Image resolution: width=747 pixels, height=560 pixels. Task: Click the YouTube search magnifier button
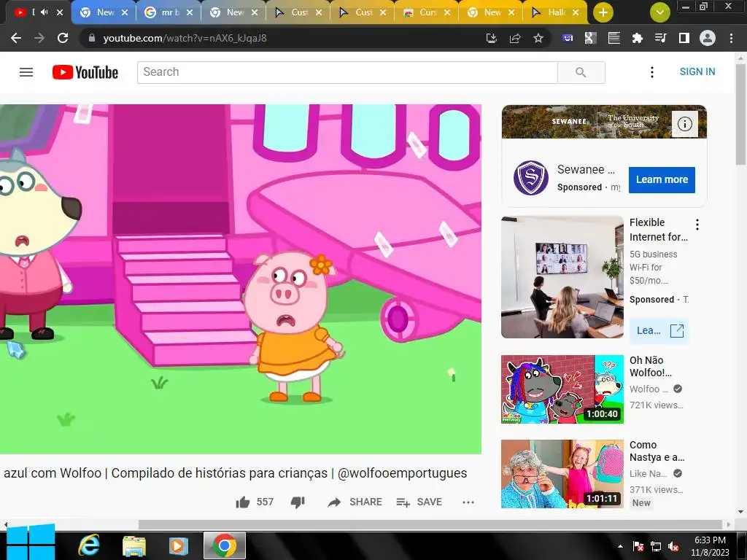pos(581,72)
